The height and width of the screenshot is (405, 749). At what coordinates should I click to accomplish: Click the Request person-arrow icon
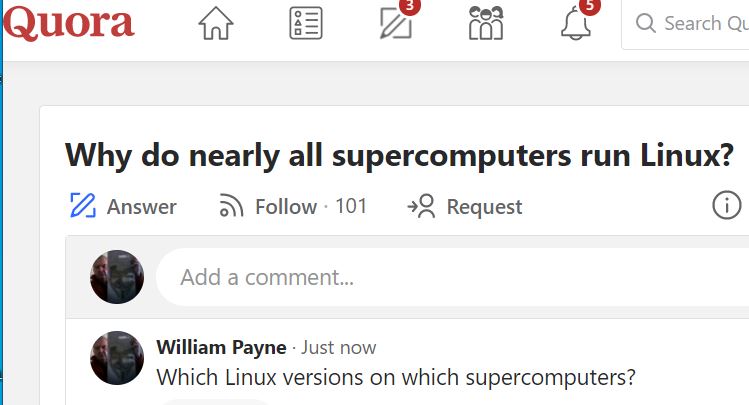click(x=421, y=206)
